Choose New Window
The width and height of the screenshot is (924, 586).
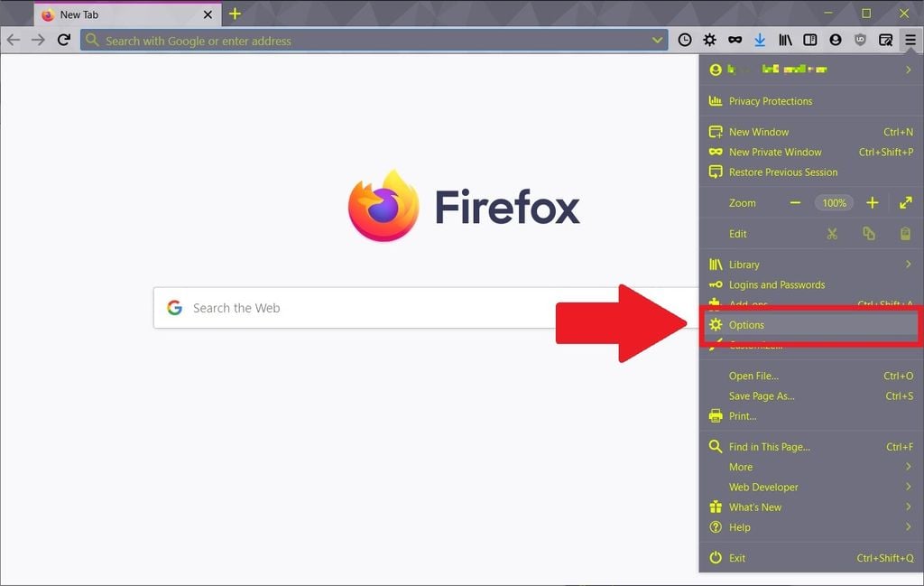(x=811, y=132)
